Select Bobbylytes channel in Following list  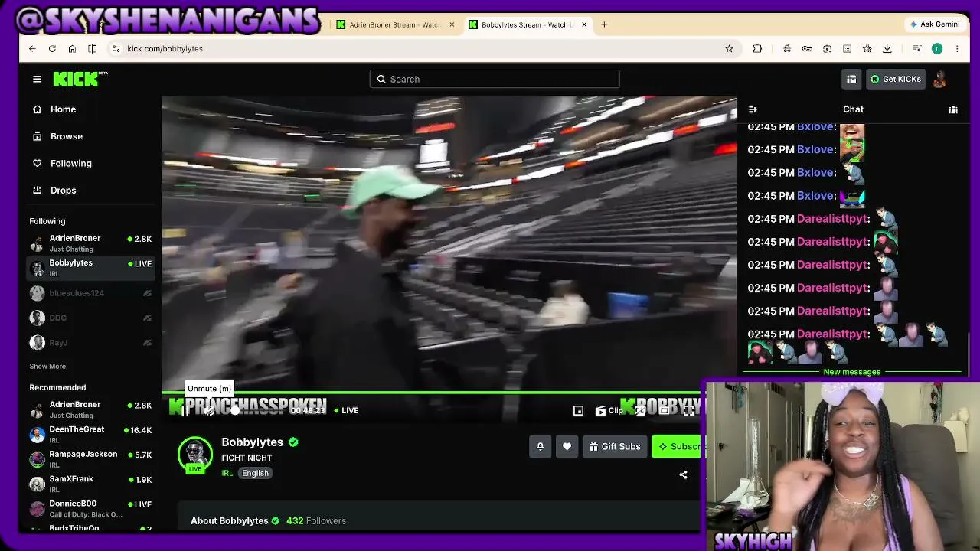coord(90,268)
